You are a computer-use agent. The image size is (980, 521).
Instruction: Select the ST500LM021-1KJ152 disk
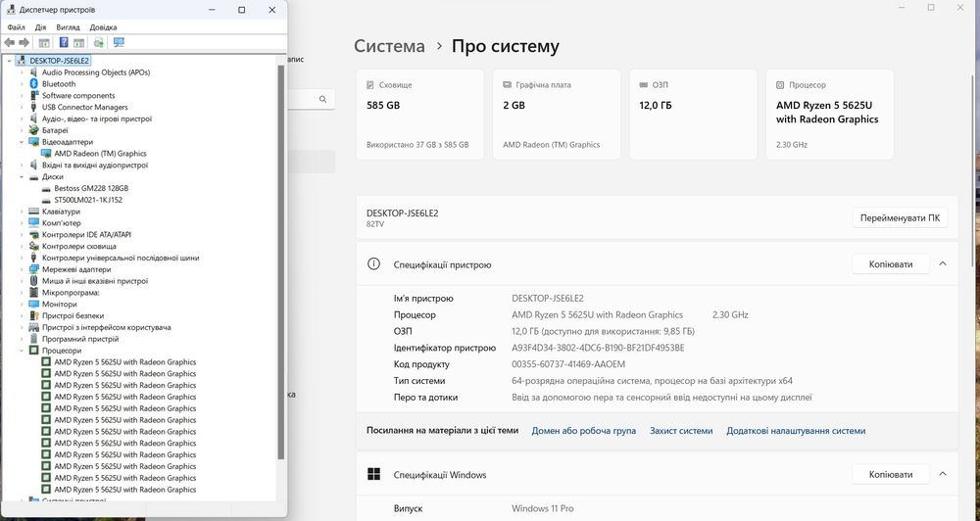click(x=88, y=200)
